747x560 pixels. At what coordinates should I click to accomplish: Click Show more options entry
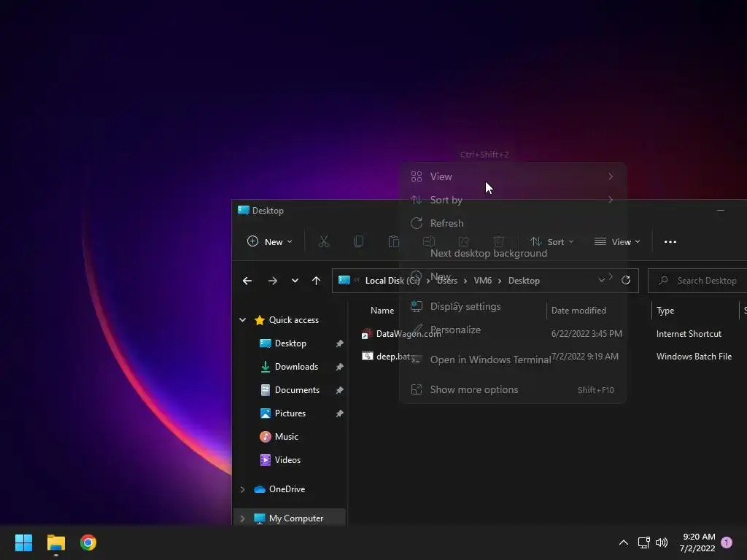click(x=512, y=390)
